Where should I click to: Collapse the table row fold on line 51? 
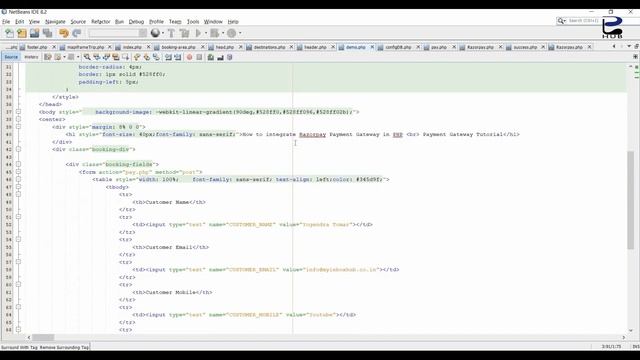point(18,217)
